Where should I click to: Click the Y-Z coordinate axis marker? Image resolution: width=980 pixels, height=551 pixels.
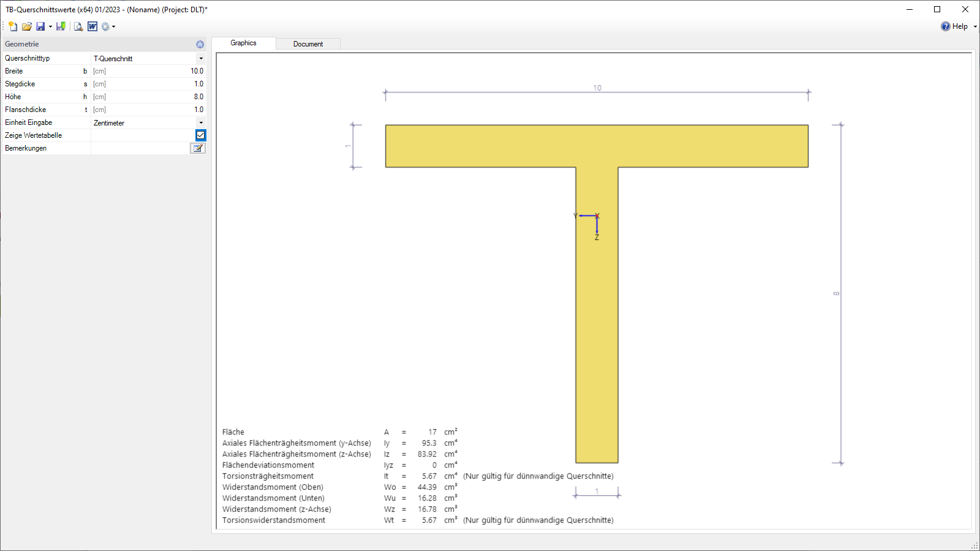click(589, 225)
